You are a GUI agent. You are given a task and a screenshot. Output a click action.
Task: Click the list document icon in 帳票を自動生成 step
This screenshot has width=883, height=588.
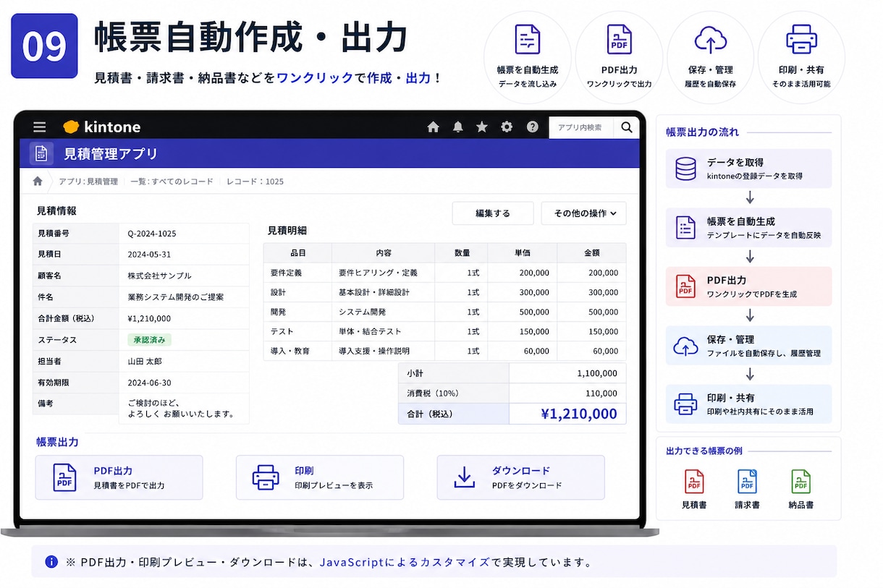pos(685,227)
